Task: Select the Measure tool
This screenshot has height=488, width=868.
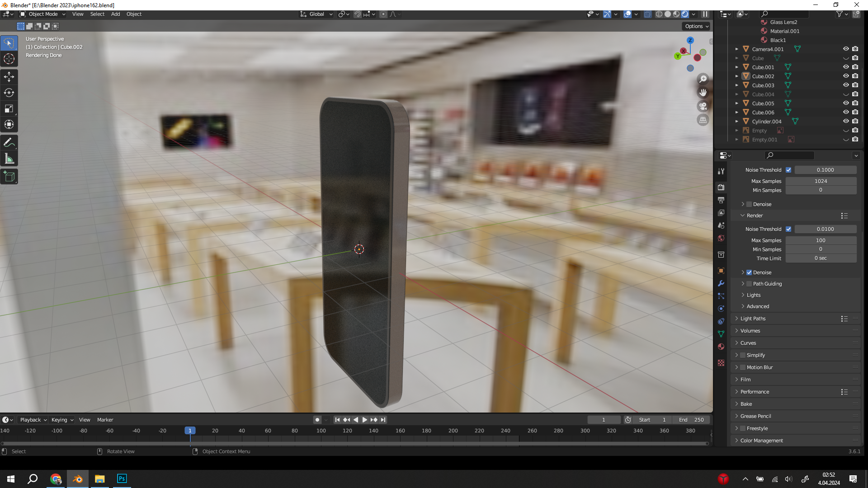Action: tap(9, 159)
